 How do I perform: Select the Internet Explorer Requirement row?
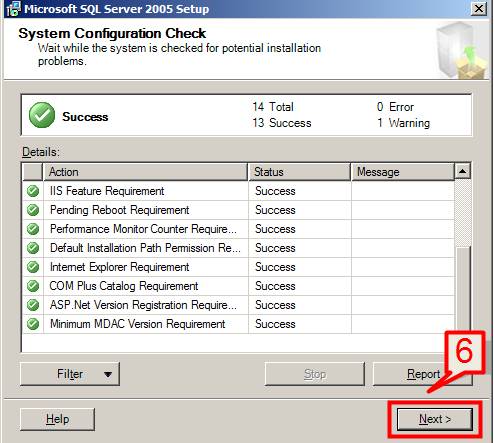coord(238,267)
